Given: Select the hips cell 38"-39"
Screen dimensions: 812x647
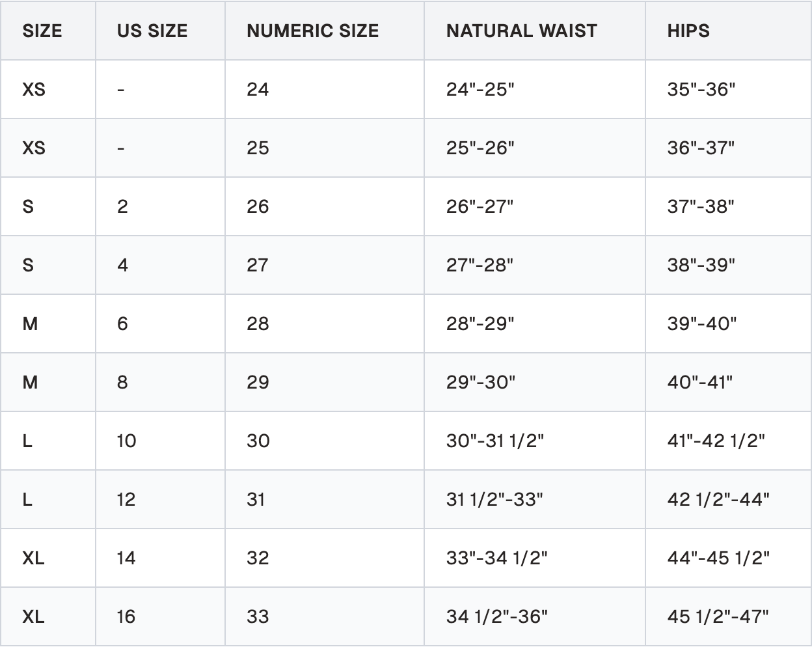Looking at the screenshot, I should tap(728, 265).
